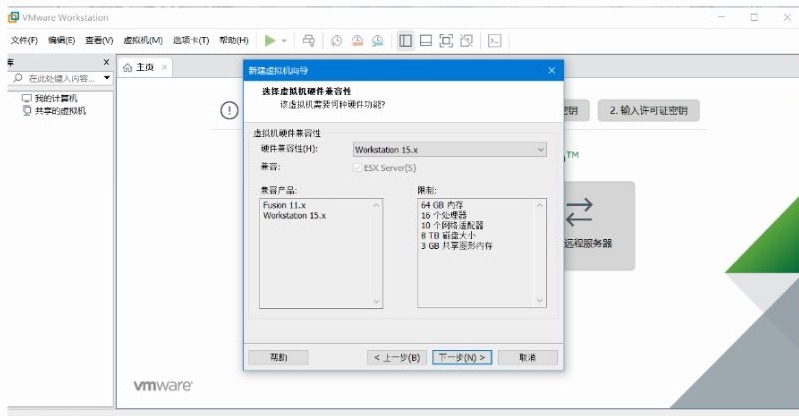This screenshot has height=416, width=799.
Task: Maximize the VMware Workstation window
Action: 754,17
